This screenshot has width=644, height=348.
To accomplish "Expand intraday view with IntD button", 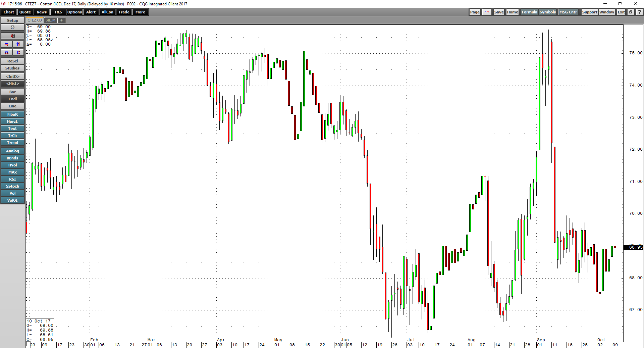I will point(12,76).
